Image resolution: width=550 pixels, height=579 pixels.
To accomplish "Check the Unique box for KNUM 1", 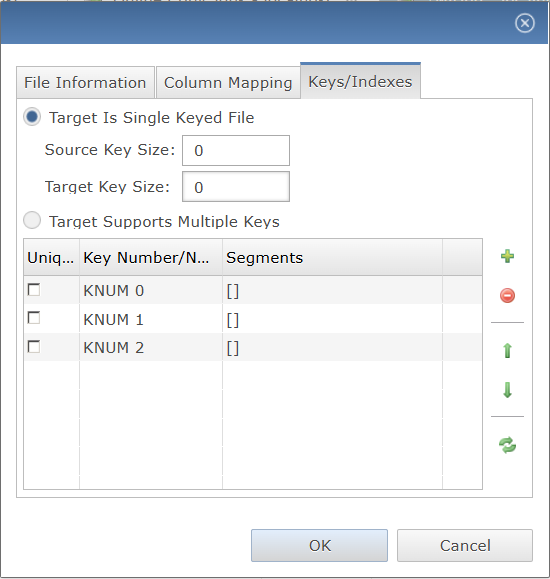I will (34, 318).
